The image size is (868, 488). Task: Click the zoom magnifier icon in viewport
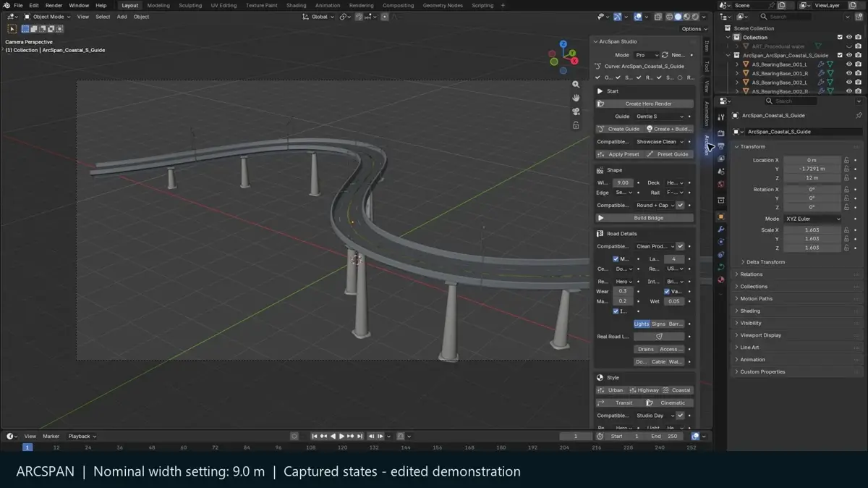pos(576,85)
